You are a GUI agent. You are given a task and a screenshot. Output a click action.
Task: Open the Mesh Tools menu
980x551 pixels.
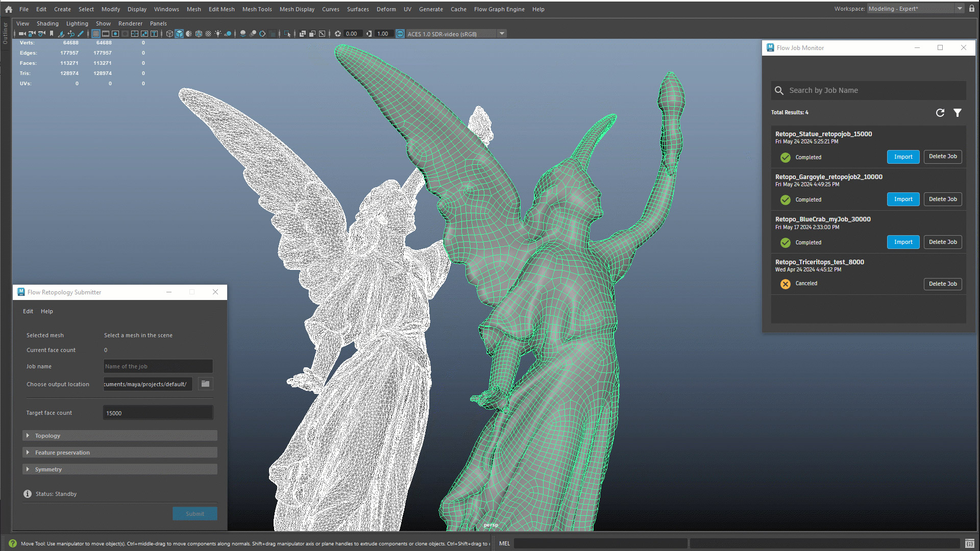pos(257,9)
